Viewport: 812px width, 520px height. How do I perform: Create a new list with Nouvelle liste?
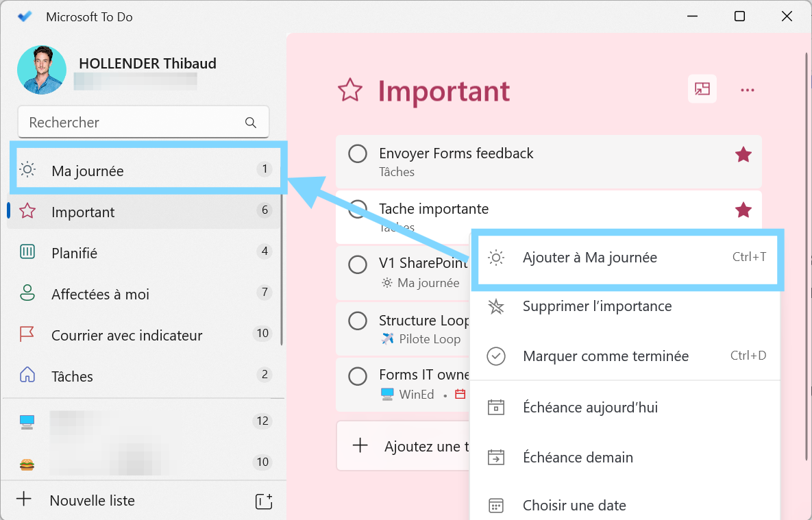point(92,501)
